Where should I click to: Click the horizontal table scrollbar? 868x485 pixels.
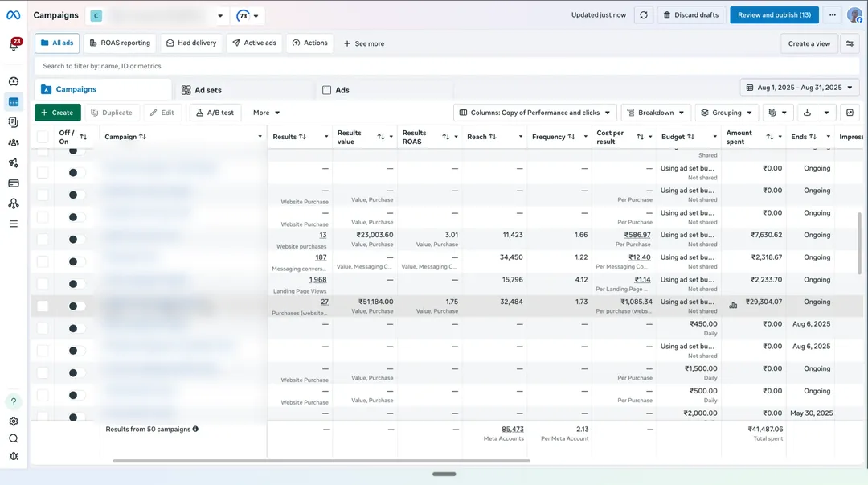click(321, 461)
